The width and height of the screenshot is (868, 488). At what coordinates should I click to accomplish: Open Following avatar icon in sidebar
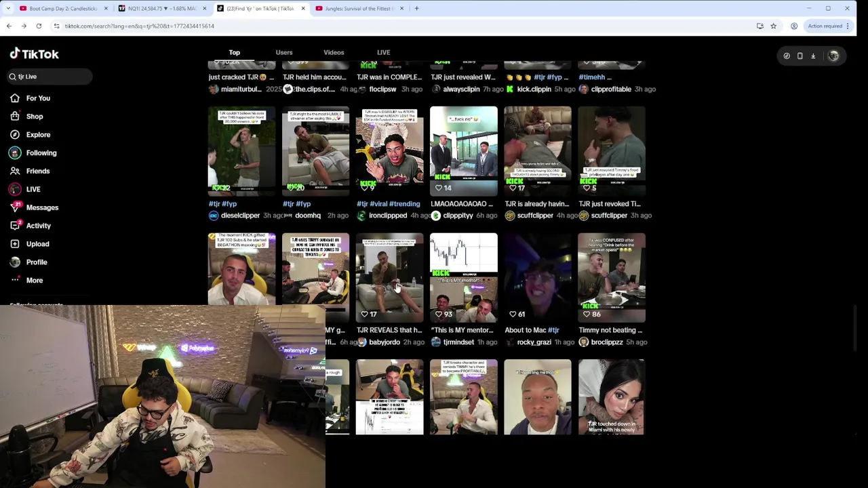(15, 153)
